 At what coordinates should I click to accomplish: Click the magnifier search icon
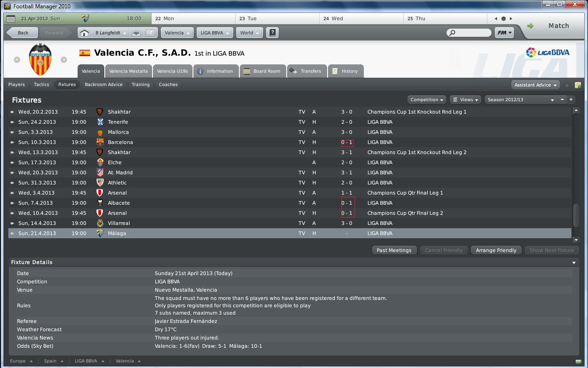(x=452, y=33)
